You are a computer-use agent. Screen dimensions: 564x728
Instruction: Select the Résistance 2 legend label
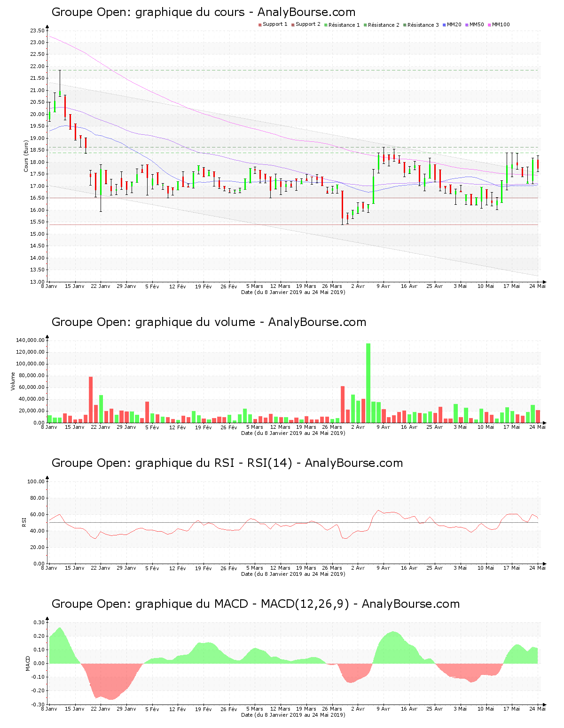tap(384, 25)
